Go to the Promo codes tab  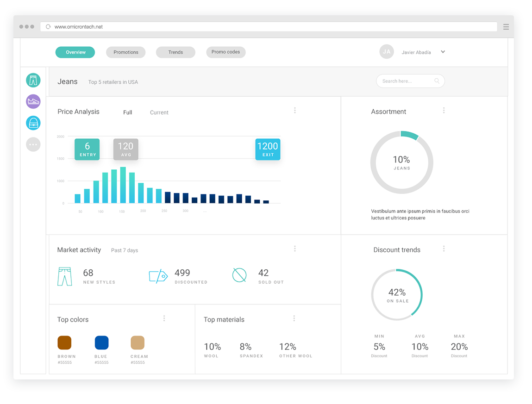(225, 52)
